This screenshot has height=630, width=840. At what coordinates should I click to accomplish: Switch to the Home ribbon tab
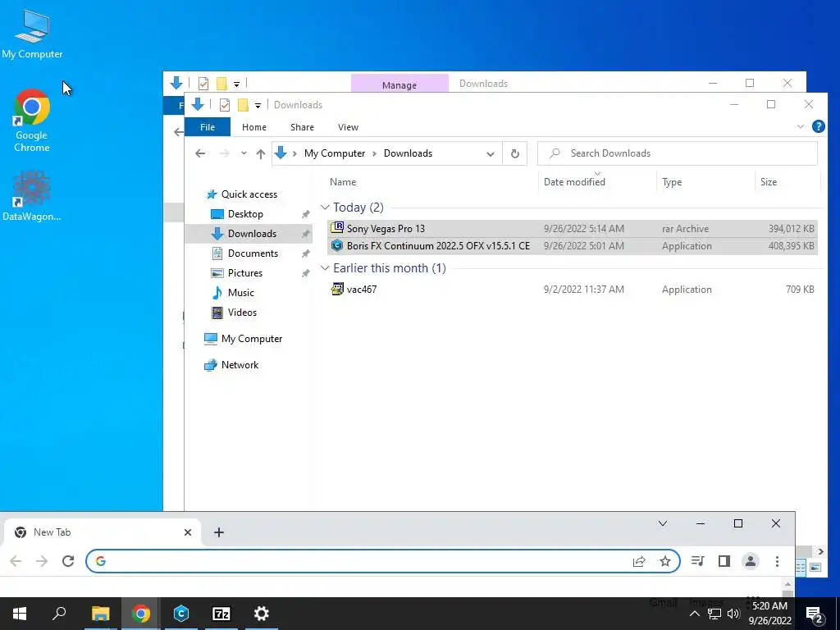(254, 127)
